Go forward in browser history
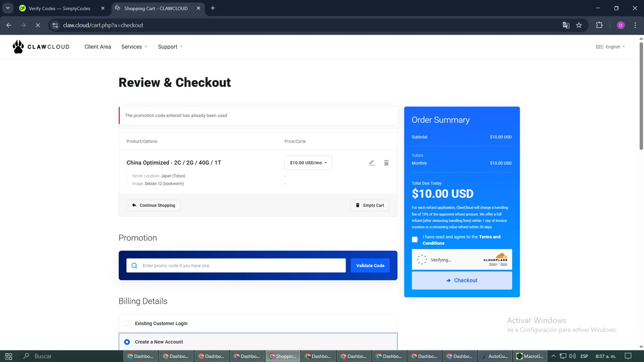Viewport: 644px width, 362px height. (24, 25)
